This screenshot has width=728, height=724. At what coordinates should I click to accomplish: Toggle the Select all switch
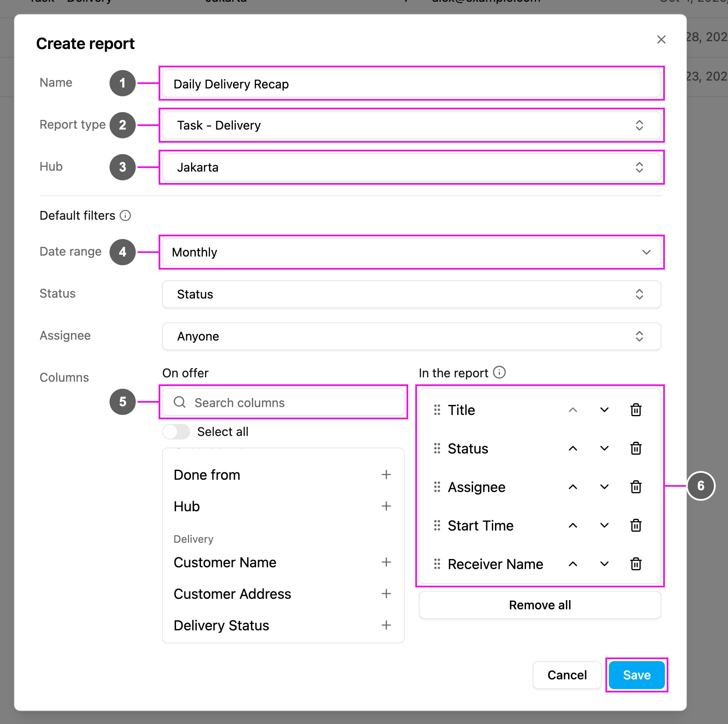176,432
